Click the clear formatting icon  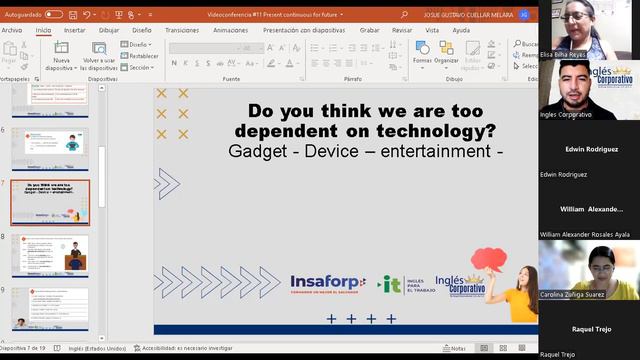point(297,48)
